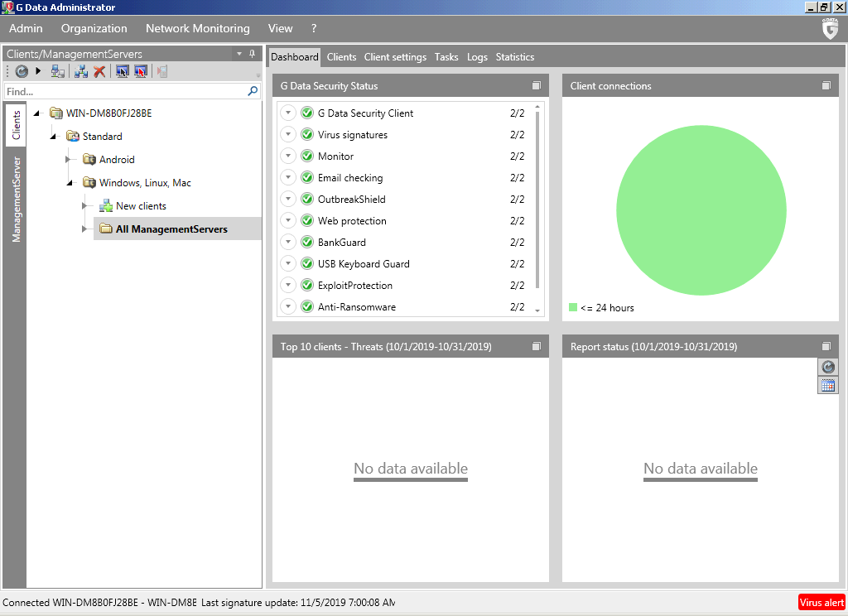Image resolution: width=848 pixels, height=616 pixels.
Task: Click the red X delete icon
Action: [99, 72]
